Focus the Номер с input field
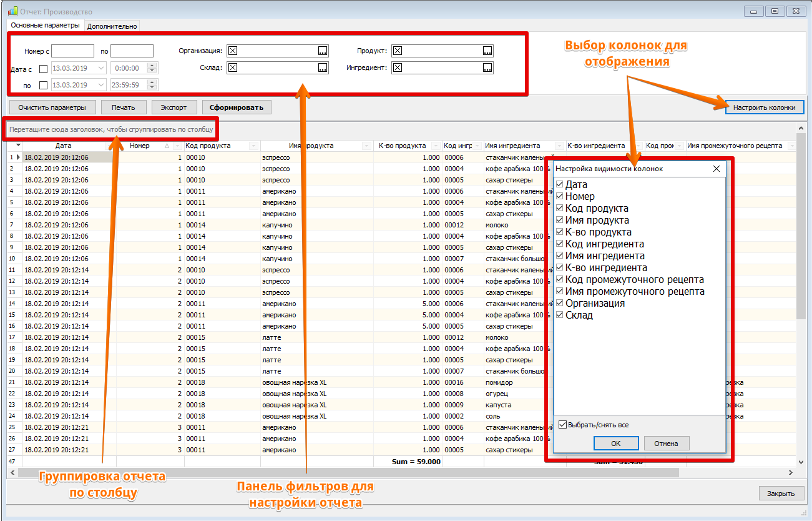Image resolution: width=812 pixels, height=521 pixels. pyautogui.click(x=72, y=51)
